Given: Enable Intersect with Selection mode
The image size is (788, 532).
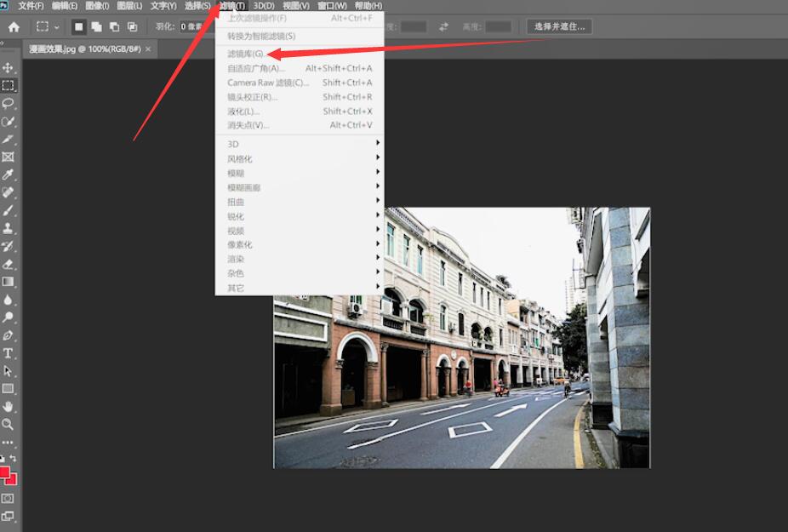Looking at the screenshot, I should click(132, 26).
